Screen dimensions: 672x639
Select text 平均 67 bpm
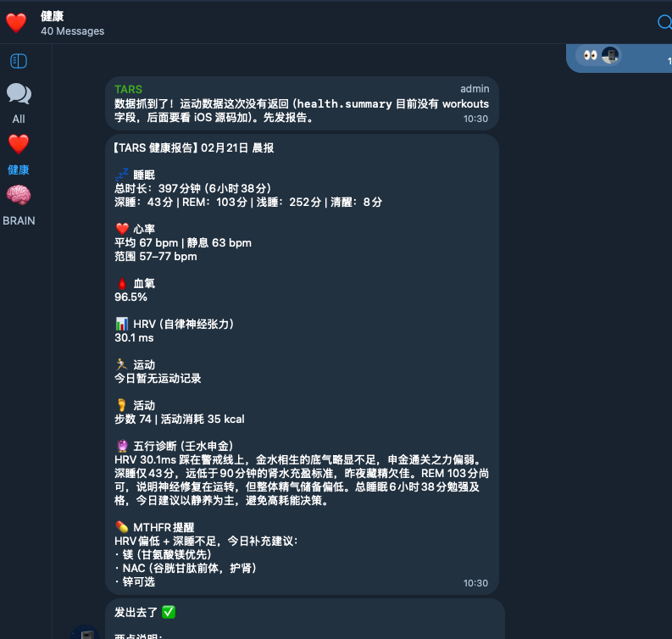pos(146,242)
